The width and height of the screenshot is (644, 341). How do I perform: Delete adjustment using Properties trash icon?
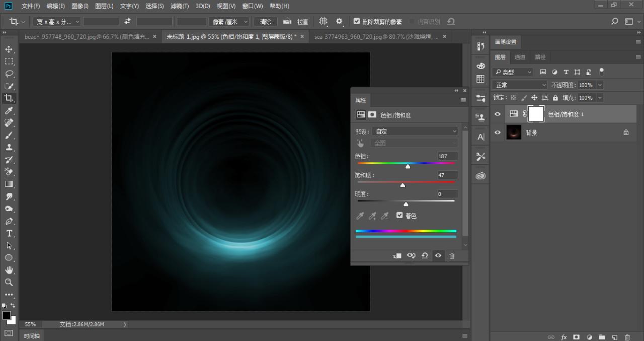pos(452,256)
